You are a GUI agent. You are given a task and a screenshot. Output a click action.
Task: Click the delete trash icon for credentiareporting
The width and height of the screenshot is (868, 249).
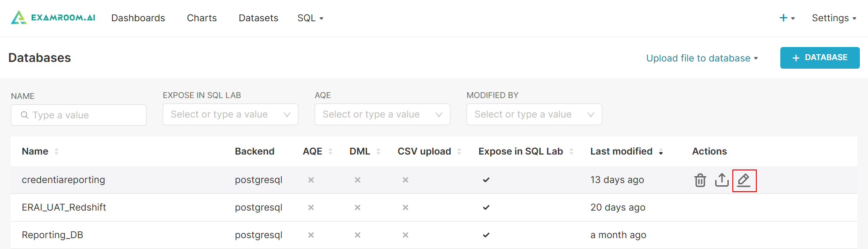click(700, 180)
